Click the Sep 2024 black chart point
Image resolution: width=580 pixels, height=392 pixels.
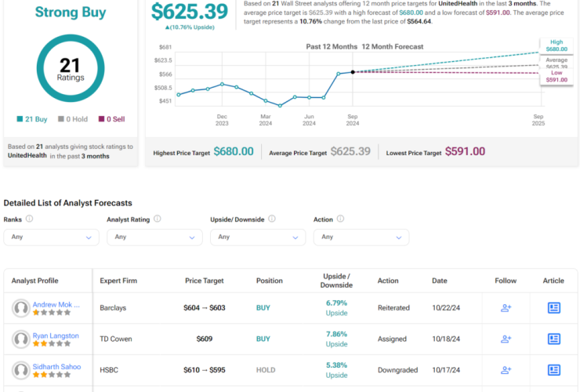coord(353,72)
